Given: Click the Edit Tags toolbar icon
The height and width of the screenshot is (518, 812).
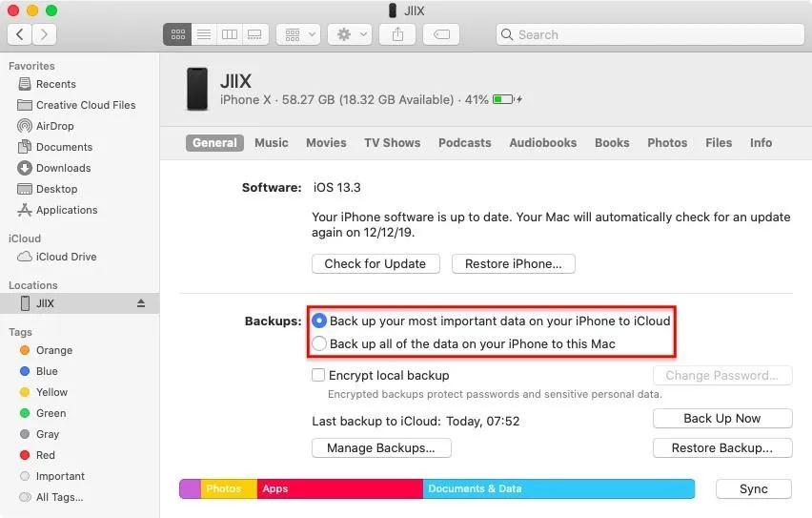Looking at the screenshot, I should click(x=440, y=34).
